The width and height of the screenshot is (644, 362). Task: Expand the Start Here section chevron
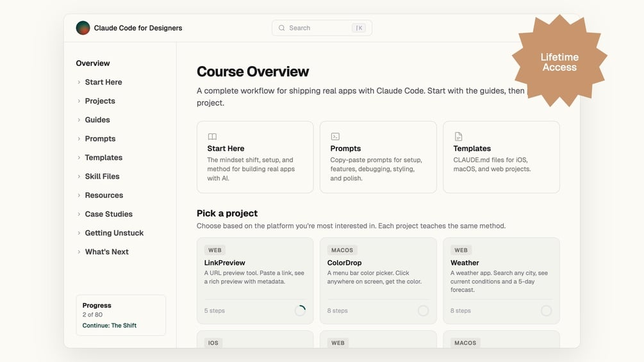coord(79,82)
